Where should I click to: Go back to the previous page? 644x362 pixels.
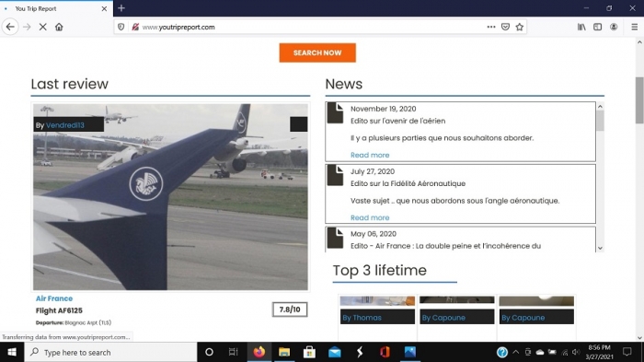point(10,27)
